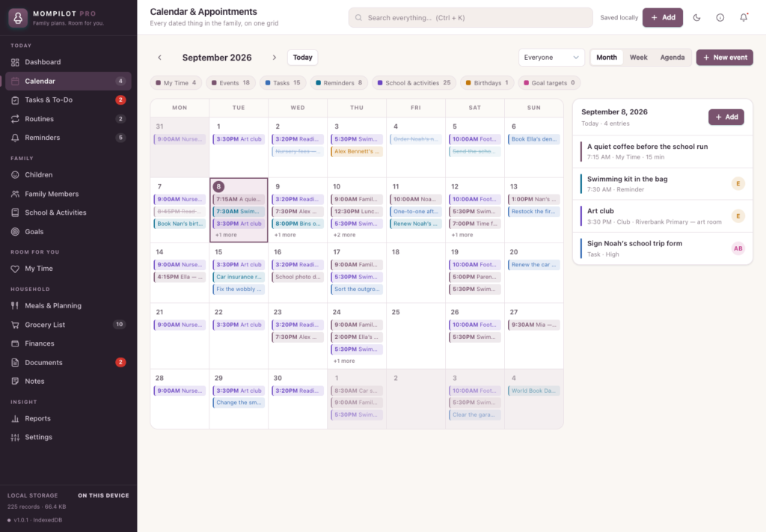Screen dimensions: 766x532
Task: Click the My Time heart icon
Action: (x=15, y=269)
